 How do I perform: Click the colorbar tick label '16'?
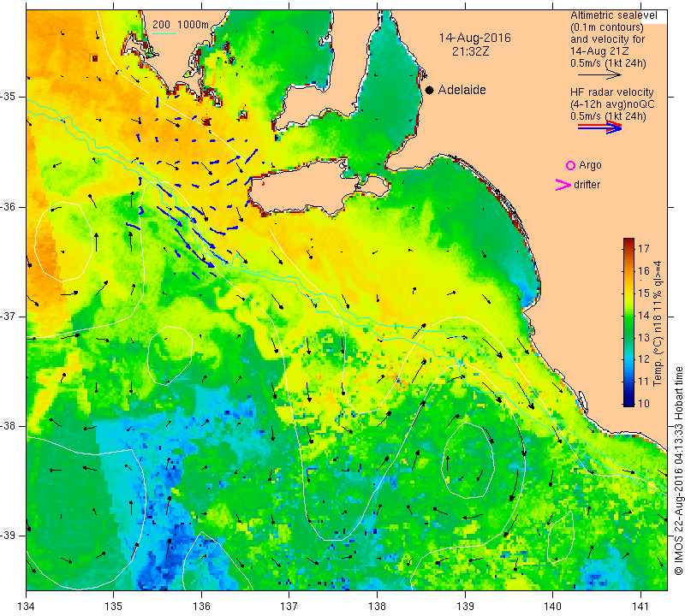point(644,270)
